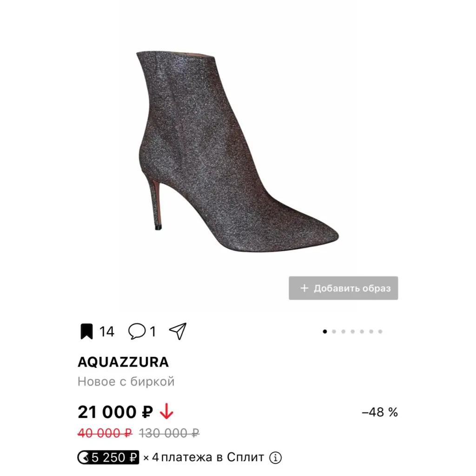476x476 pixels.
Task: Open comments via speech bubble icon
Action: (137, 331)
